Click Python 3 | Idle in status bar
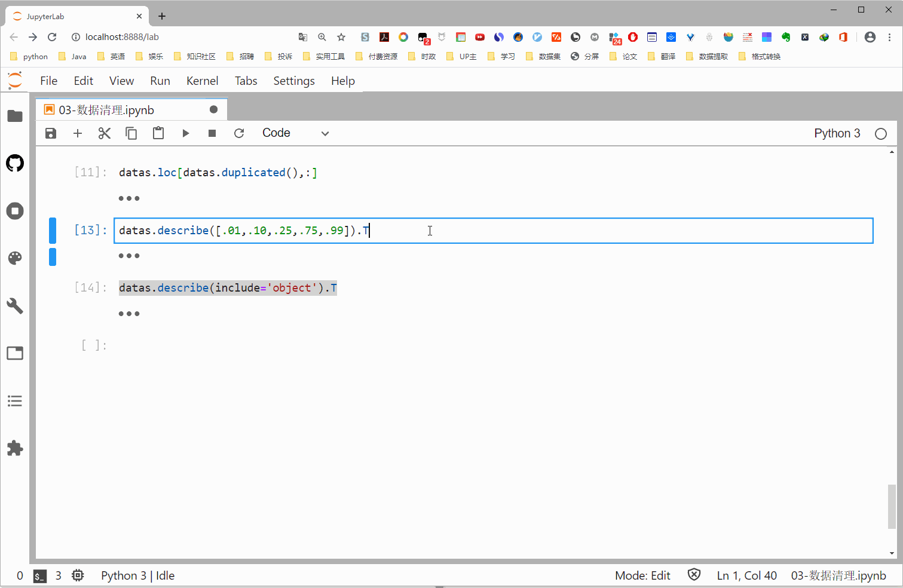Image resolution: width=903 pixels, height=588 pixels. point(137,575)
